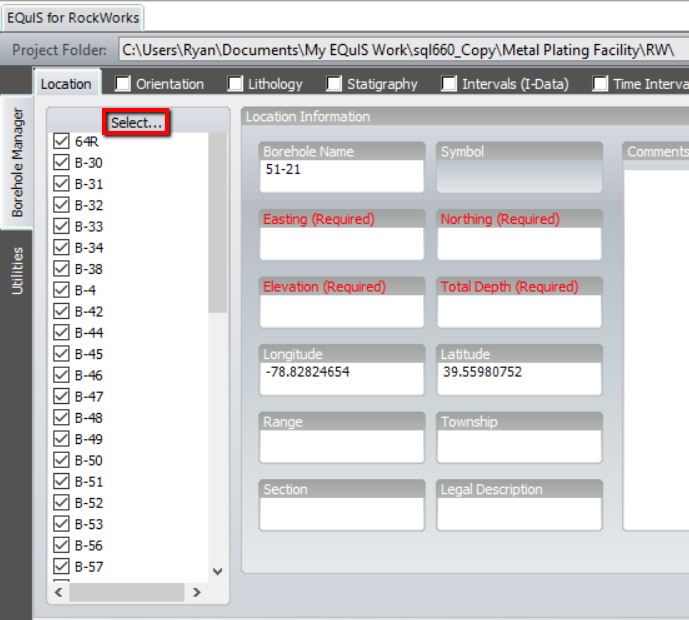Switch to the Utilities side tab

[x=16, y=270]
